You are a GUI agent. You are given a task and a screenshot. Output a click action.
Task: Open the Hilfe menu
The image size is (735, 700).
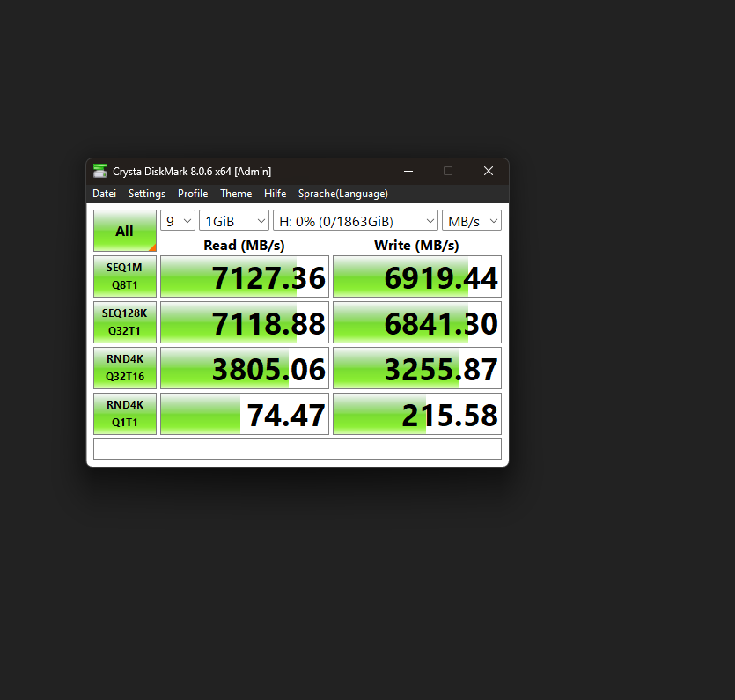pos(275,194)
